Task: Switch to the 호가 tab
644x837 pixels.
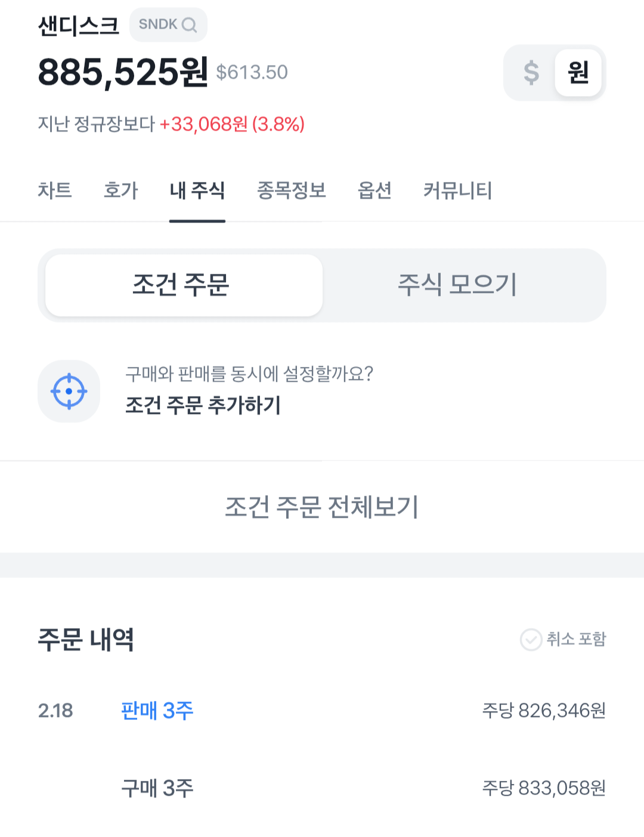Action: click(x=120, y=191)
